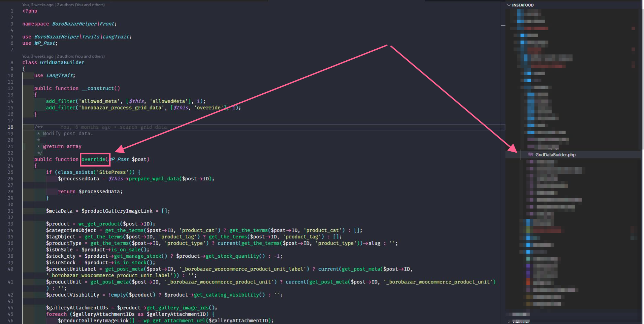Click the '$productType' variable
Screen dimensions: 644x324
[64, 243]
